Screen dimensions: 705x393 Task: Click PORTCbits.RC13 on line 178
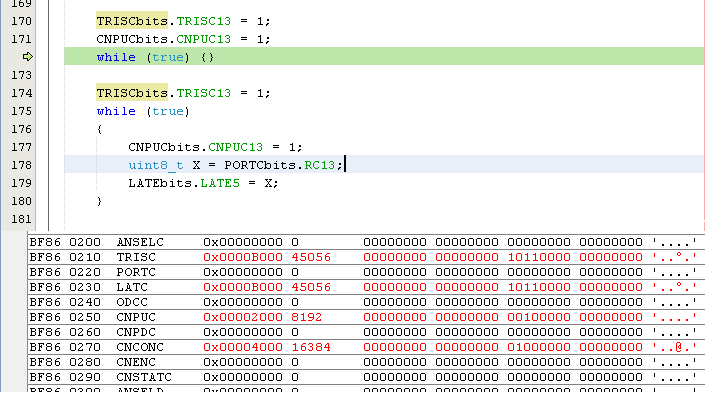coord(280,165)
